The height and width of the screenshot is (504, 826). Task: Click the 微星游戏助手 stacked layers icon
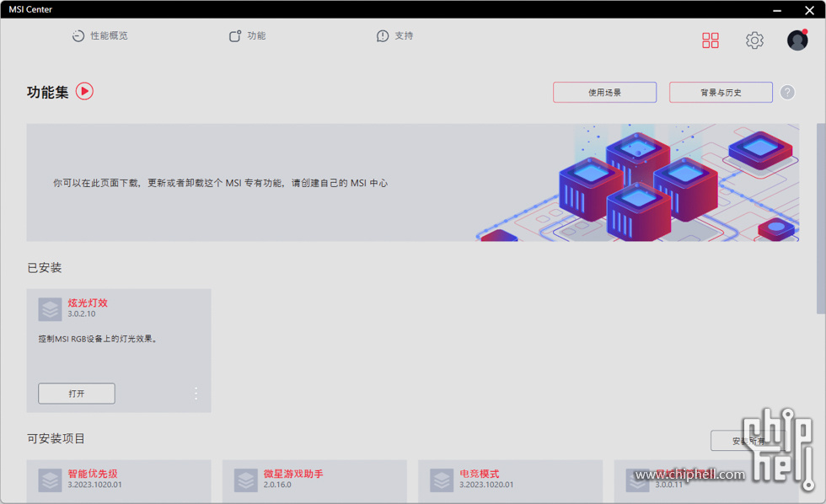(x=246, y=480)
